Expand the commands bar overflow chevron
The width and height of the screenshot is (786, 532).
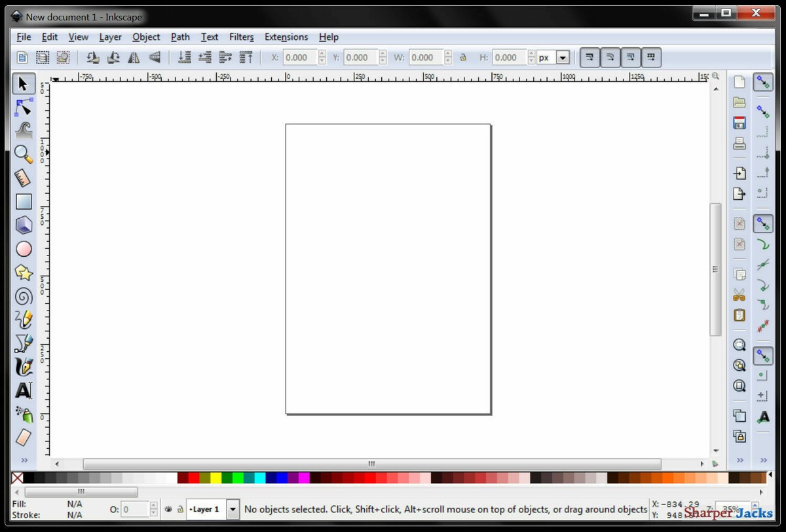[x=739, y=460]
